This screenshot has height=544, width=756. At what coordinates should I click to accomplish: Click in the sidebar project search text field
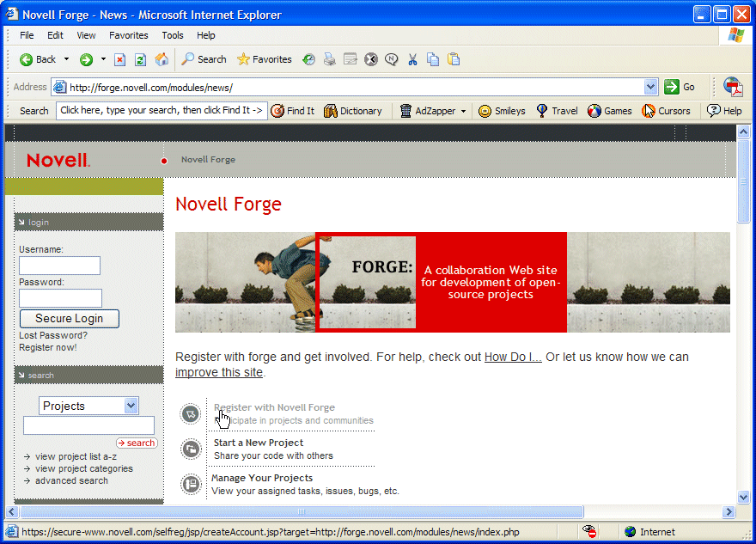[88, 425]
